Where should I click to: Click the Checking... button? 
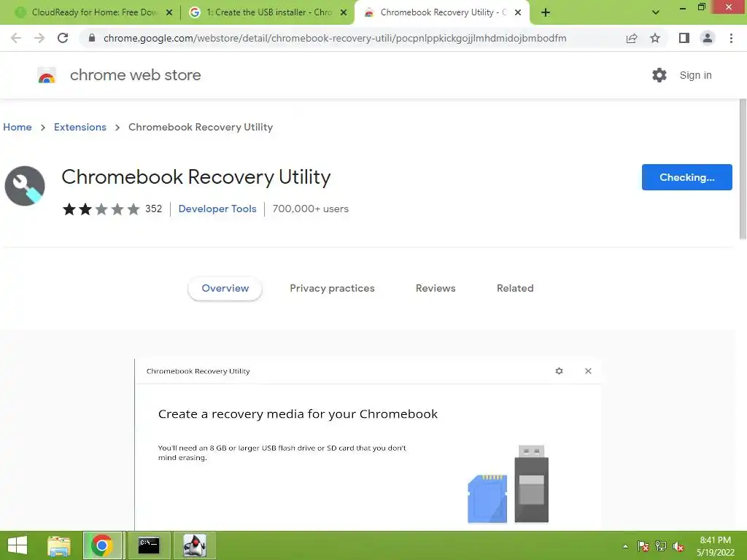(x=686, y=177)
